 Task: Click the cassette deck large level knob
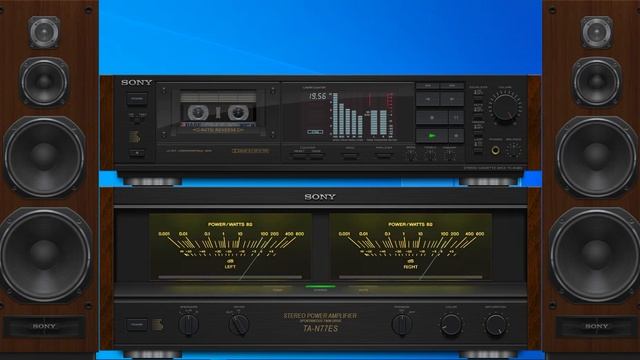(x=505, y=108)
